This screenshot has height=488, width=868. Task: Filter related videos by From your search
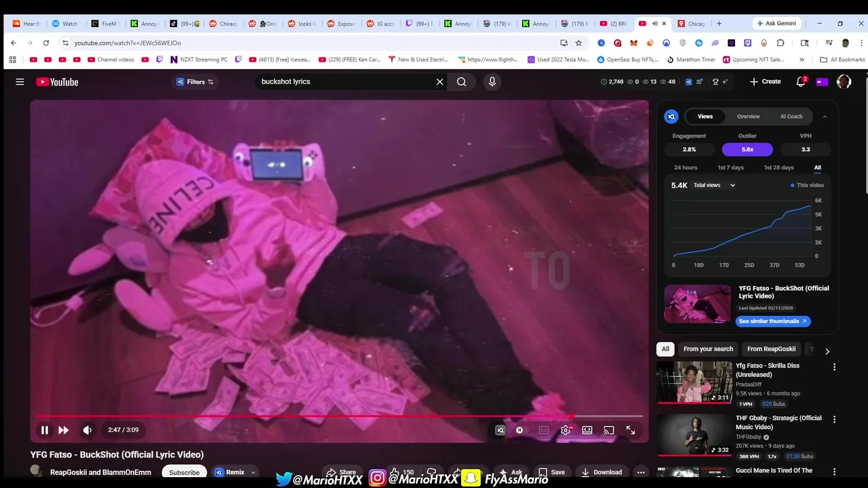pyautogui.click(x=708, y=349)
